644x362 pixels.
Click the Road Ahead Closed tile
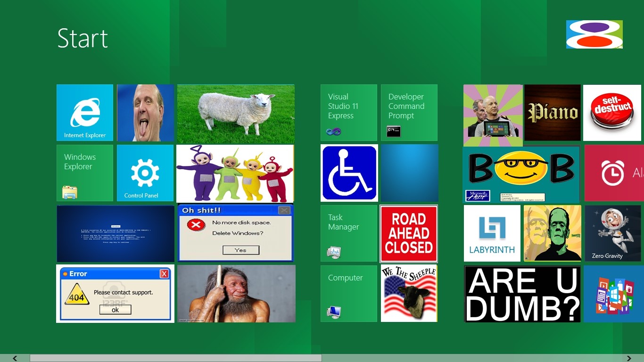coord(409,233)
